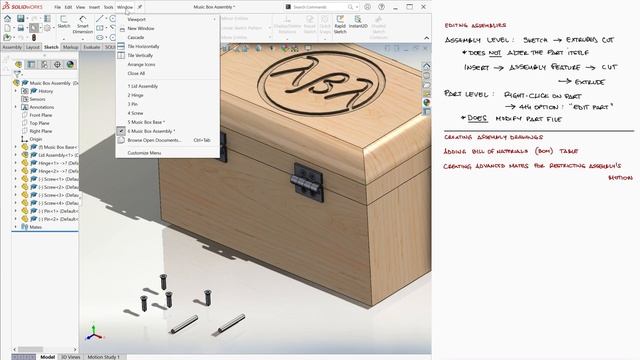Screen dimensions: 640x360
Task: Click the Sketch tool button
Action: [64, 22]
